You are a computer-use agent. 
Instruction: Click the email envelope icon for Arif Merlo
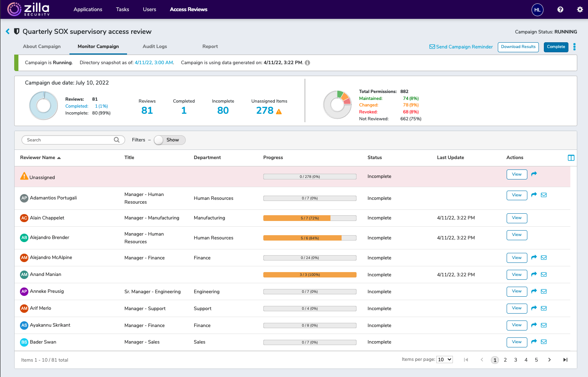[x=543, y=308]
